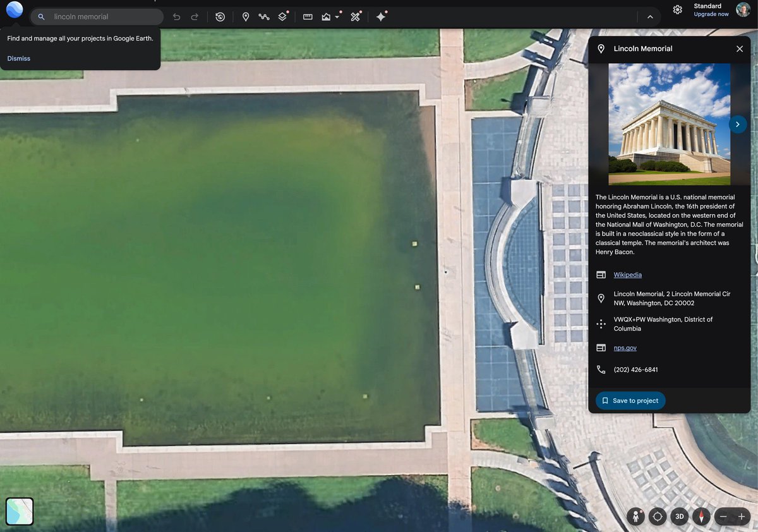Zoom out with the minus button
This screenshot has height=532, width=758.
723,516
